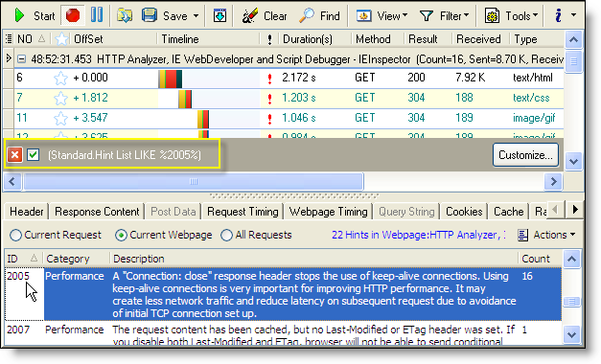Select the All Requests radio button
This screenshot has height=364, width=601.
click(226, 235)
